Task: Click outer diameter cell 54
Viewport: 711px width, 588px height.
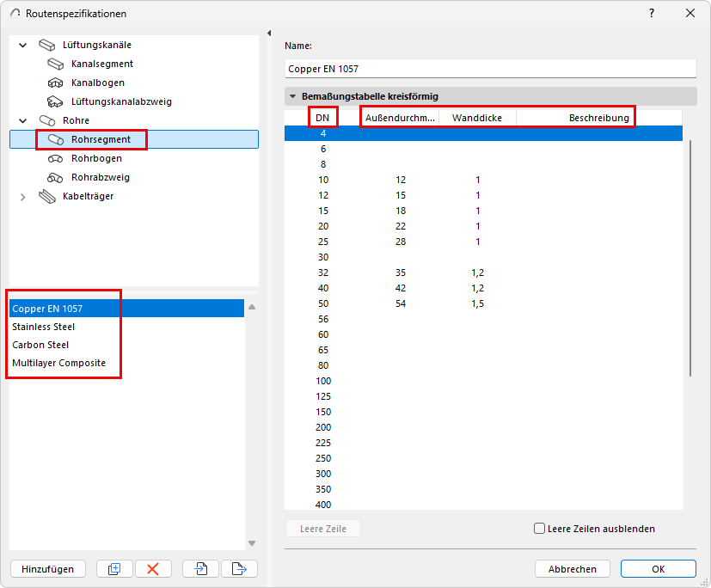Action: coord(401,303)
